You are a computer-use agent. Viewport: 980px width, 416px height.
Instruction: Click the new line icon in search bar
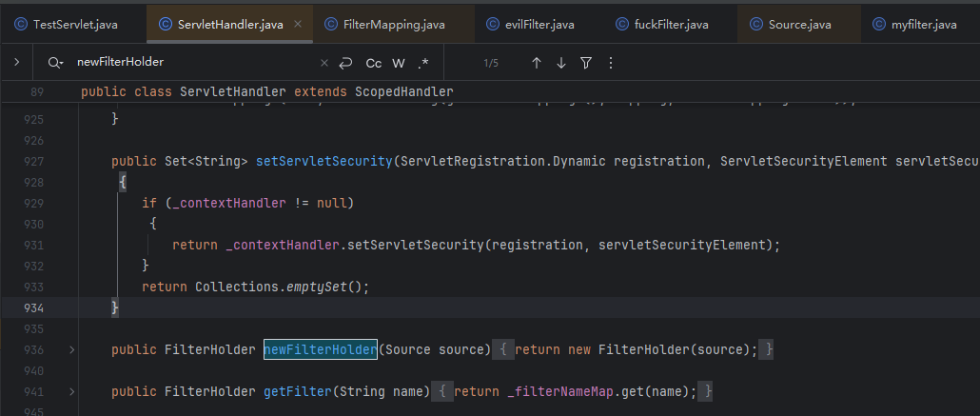[345, 63]
